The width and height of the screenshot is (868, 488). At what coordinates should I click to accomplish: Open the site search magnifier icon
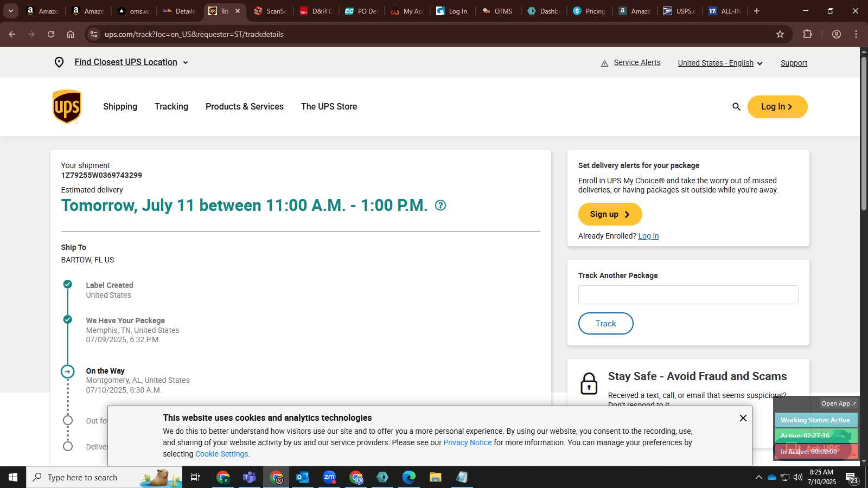point(736,107)
